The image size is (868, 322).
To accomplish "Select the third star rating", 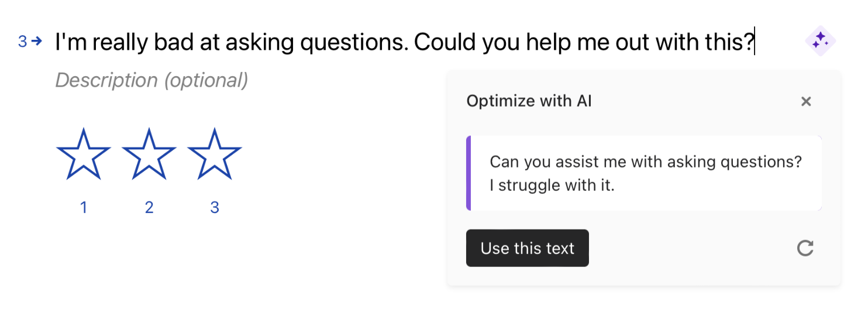I will click(215, 153).
